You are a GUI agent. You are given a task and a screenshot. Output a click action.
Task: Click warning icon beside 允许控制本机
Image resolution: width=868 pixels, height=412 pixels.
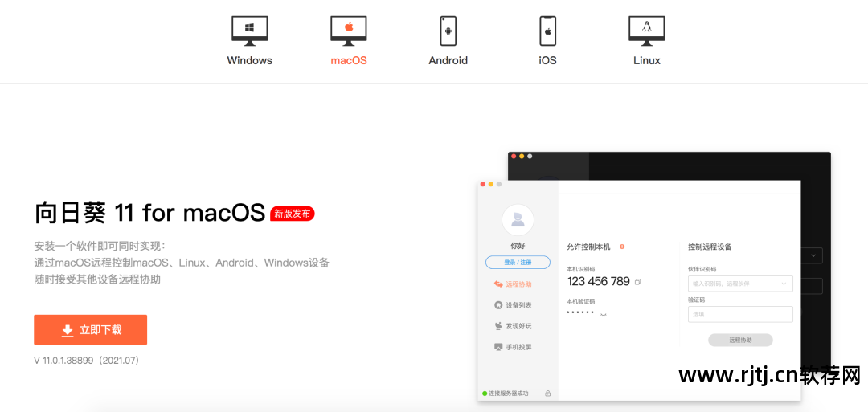[622, 247]
